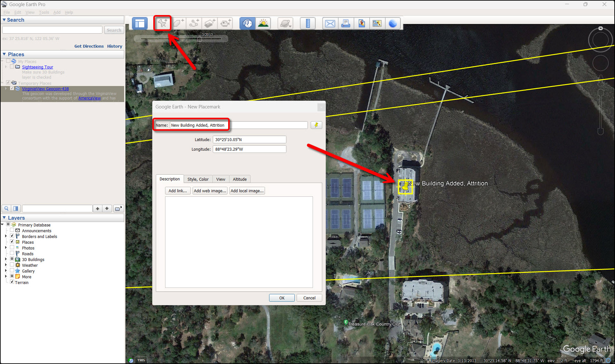Viewport: 615px width, 364px height.
Task: Enable the Announcements layer checkbox
Action: point(12,230)
